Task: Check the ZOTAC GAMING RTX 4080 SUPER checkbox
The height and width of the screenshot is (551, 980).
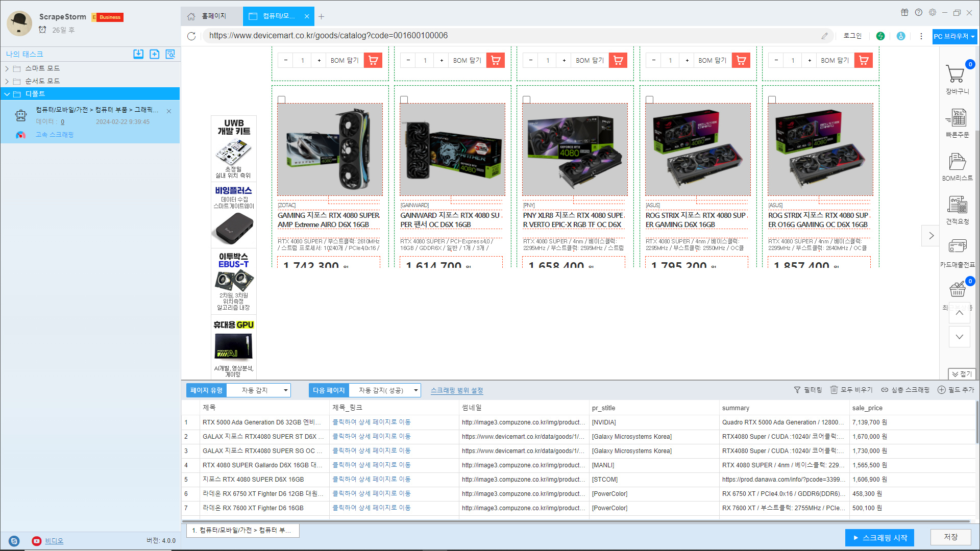Action: 281,100
